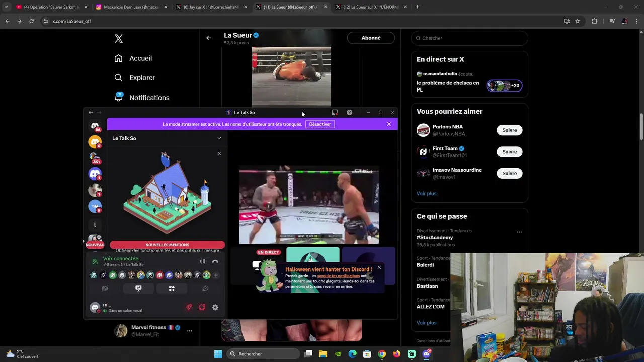The image size is (644, 362).
Task: Toggle camera in Discord voice panel
Action: [105, 288]
